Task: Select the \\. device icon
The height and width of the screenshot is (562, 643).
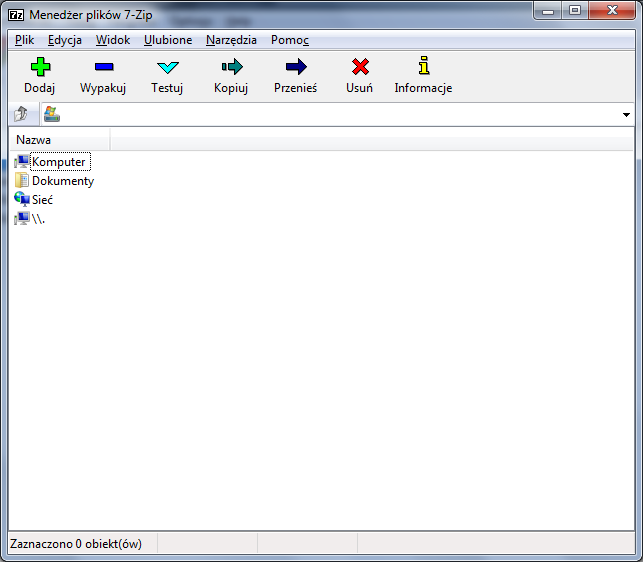Action: point(22,218)
